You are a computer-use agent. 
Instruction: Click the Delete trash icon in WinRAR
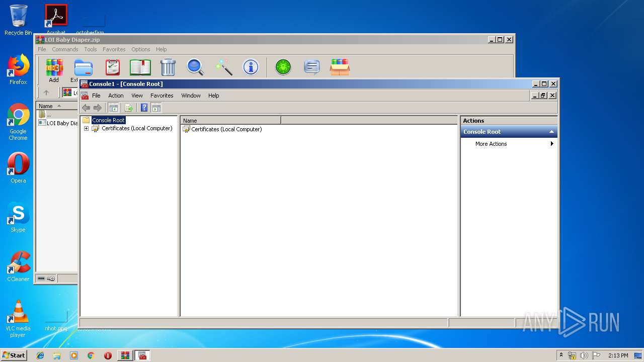(x=168, y=67)
